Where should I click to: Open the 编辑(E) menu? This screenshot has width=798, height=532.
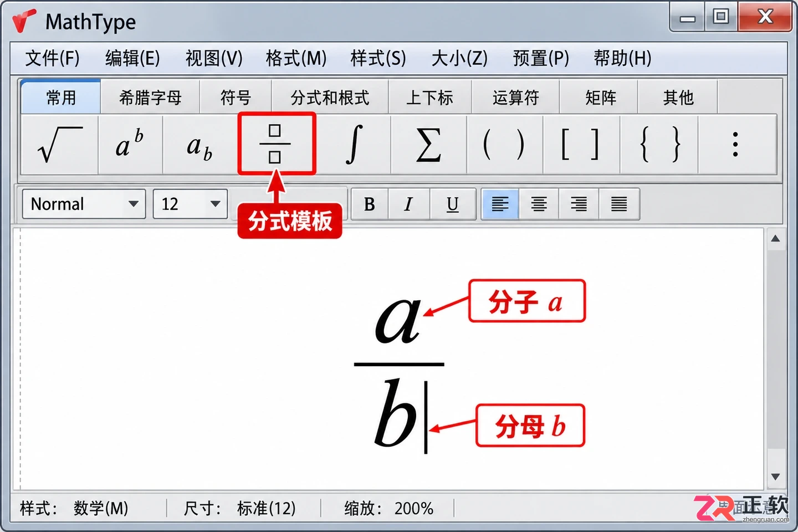tap(132, 58)
